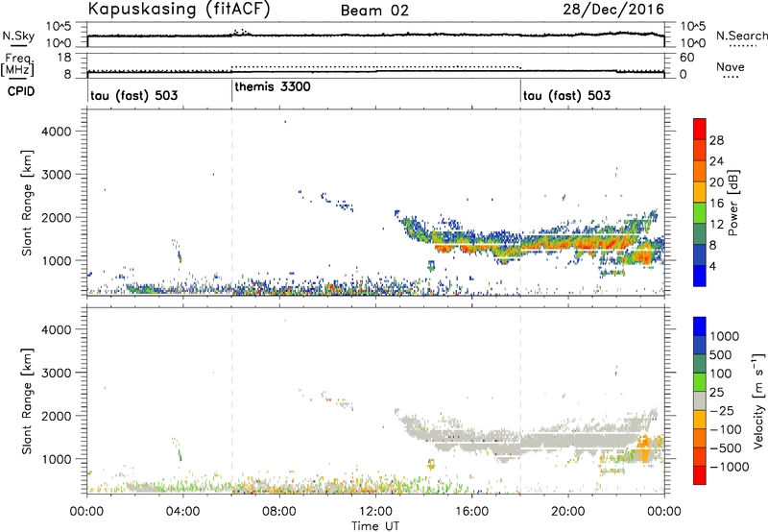Click the gray segment of Velocity colorbar
Image resolution: width=768 pixels, height=532 pixels.
(x=700, y=400)
